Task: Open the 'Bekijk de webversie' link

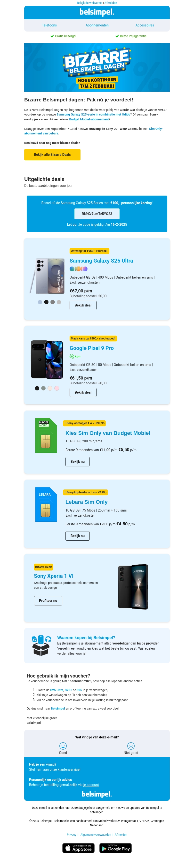Action: [x=89, y=3]
